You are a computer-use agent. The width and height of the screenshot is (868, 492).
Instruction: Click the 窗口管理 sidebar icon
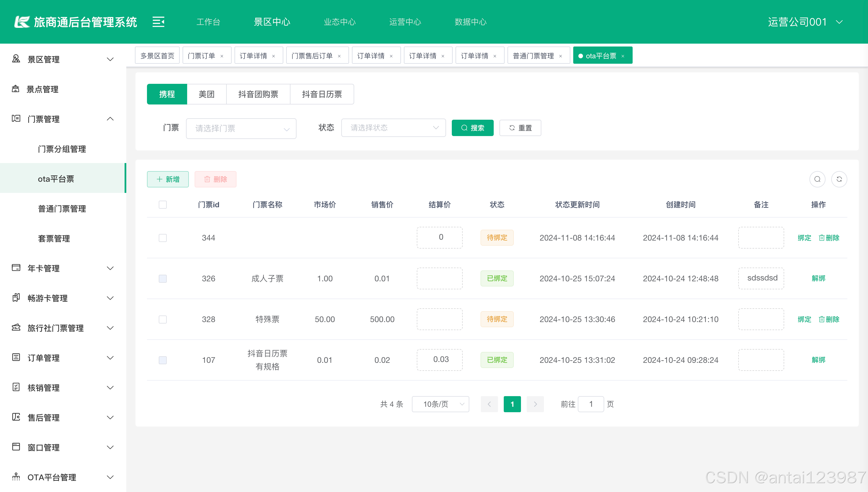click(x=16, y=447)
